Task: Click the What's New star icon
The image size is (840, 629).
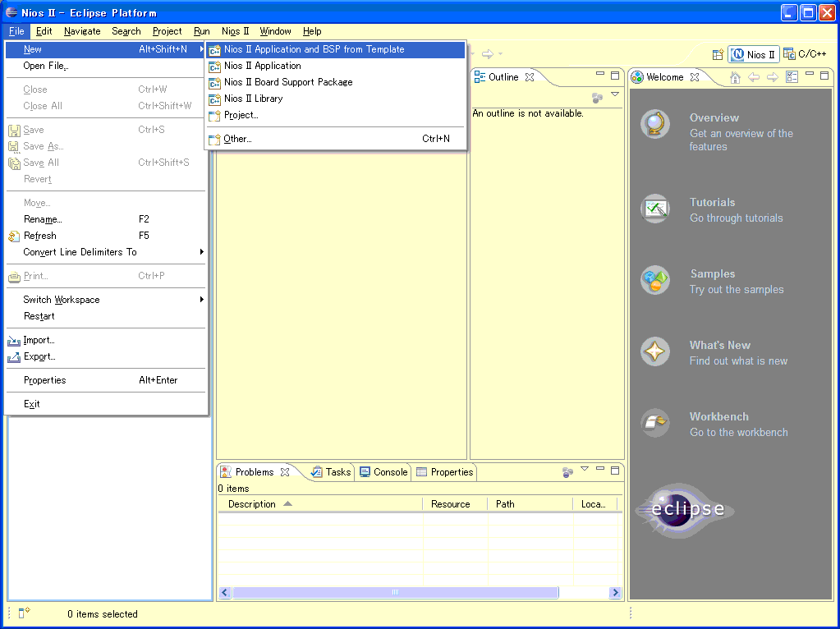Action: [655, 351]
